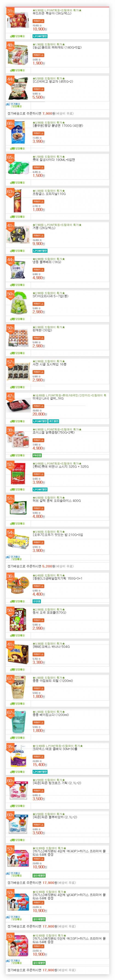Click the 당일배송 truck icon under 판계란 30입
115x980 pixels.
(x=13, y=353)
